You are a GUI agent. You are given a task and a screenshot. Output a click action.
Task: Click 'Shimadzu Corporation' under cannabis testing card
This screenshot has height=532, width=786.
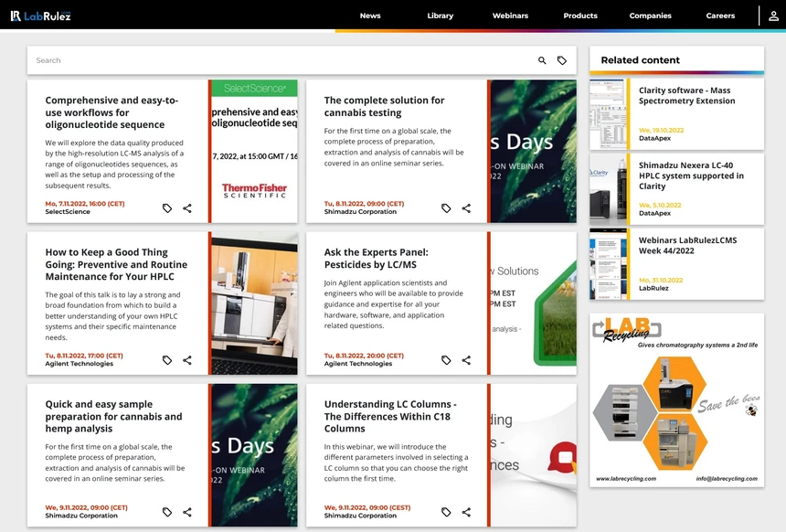click(x=360, y=211)
